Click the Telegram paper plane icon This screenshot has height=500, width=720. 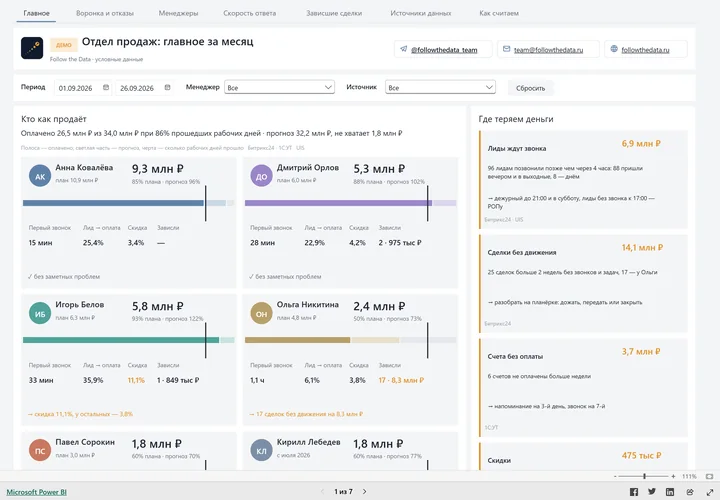tap(403, 49)
